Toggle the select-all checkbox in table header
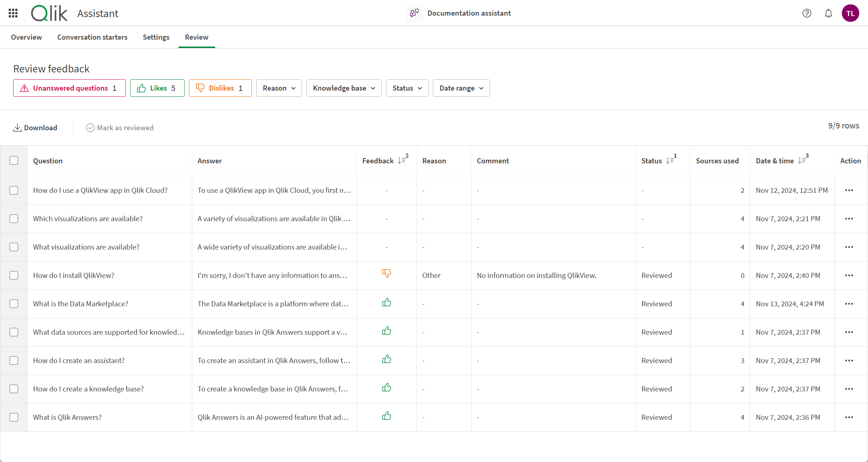Viewport: 868px width, 462px height. click(x=14, y=160)
